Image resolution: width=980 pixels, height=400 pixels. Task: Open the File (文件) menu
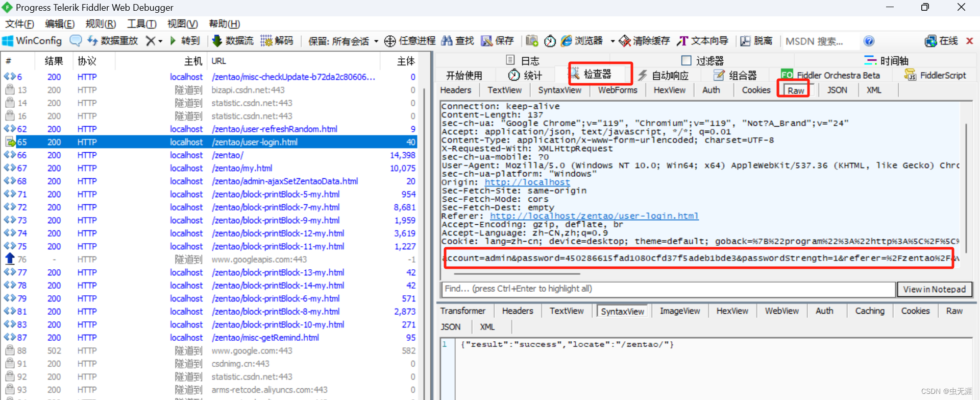point(19,23)
